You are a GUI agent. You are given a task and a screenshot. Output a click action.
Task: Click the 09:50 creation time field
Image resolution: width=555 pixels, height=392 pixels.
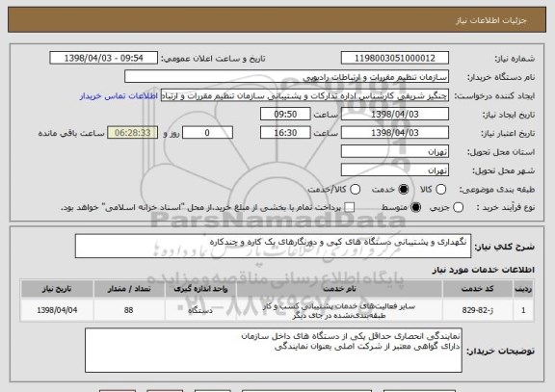tap(285, 115)
